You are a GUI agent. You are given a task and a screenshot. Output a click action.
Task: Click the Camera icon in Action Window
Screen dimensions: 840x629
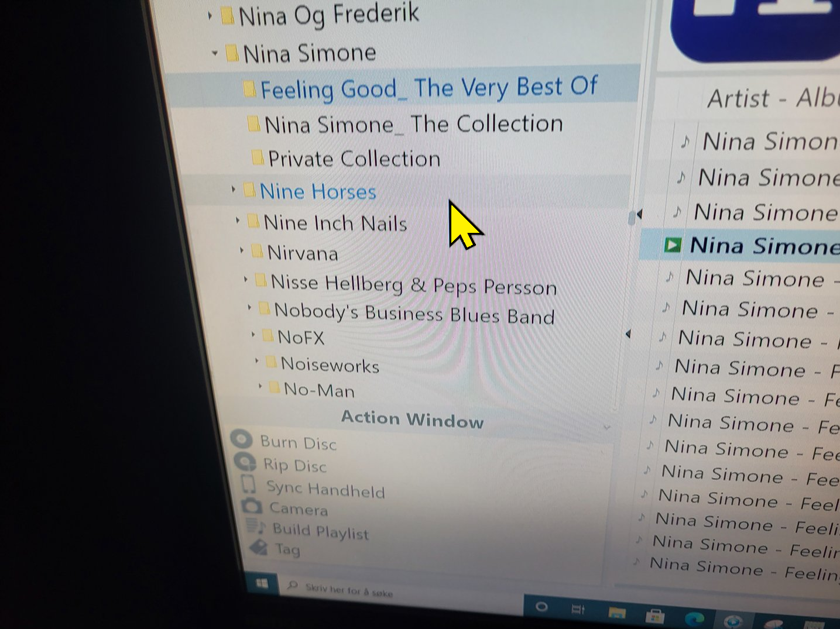coord(252,505)
